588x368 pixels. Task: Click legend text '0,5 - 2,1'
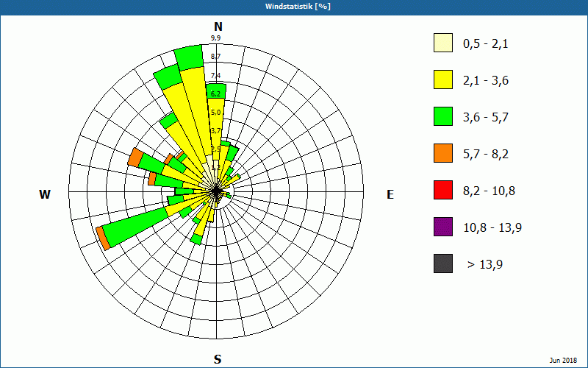485,44
